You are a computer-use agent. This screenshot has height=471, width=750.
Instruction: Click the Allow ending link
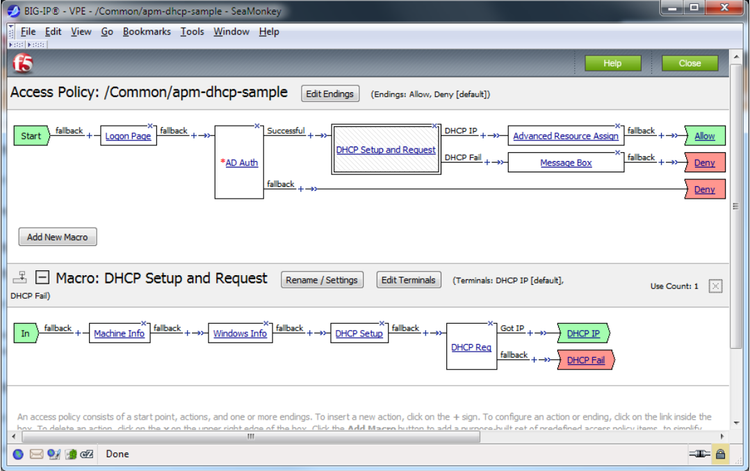point(705,136)
